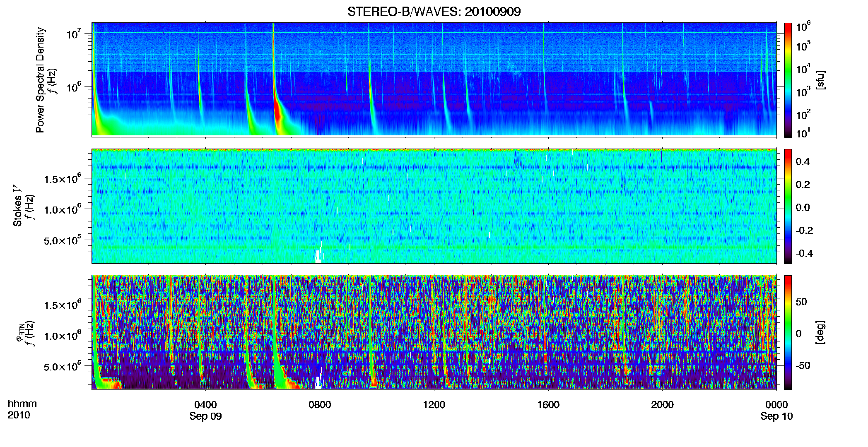This screenshot has height=447, width=868.
Task: Click the 1200 time tick label
Action: [x=434, y=404]
